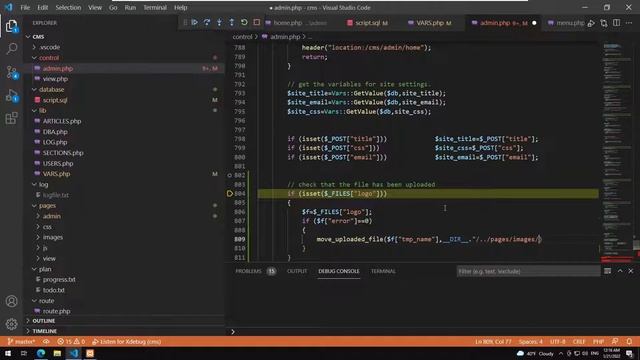Split the editor to the right

[x=616, y=23]
